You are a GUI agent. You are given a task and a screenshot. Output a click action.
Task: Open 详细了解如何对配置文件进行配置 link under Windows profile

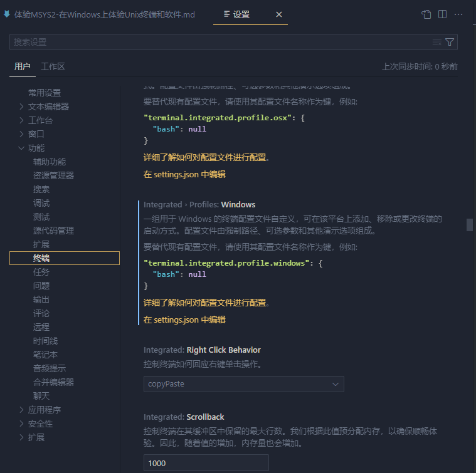point(206,303)
